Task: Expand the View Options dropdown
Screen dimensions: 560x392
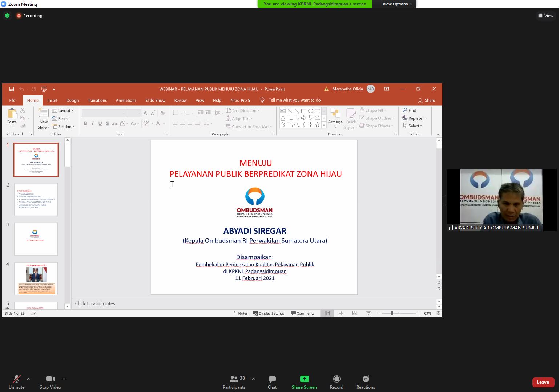Action: [x=397, y=4]
